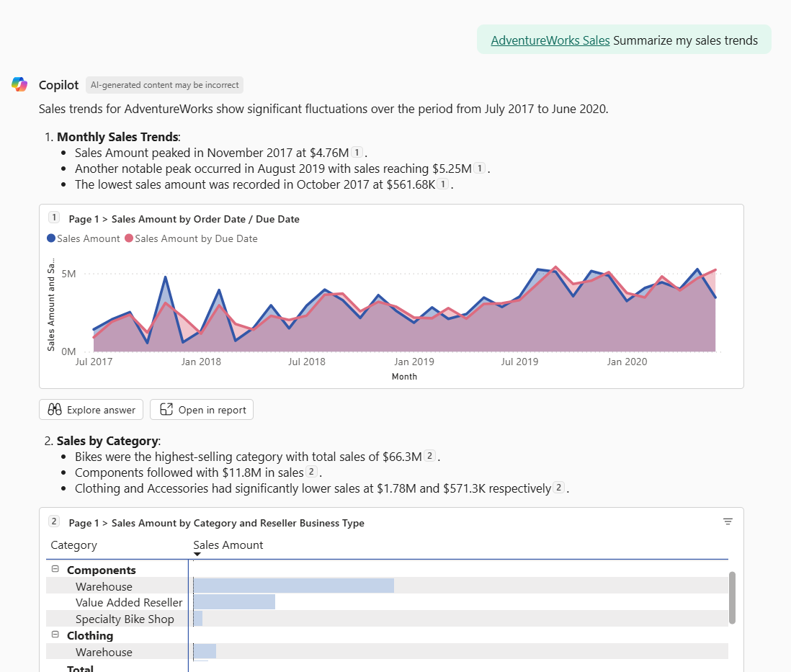The height and width of the screenshot is (672, 791).
Task: Click the Components row label
Action: pyautogui.click(x=102, y=570)
